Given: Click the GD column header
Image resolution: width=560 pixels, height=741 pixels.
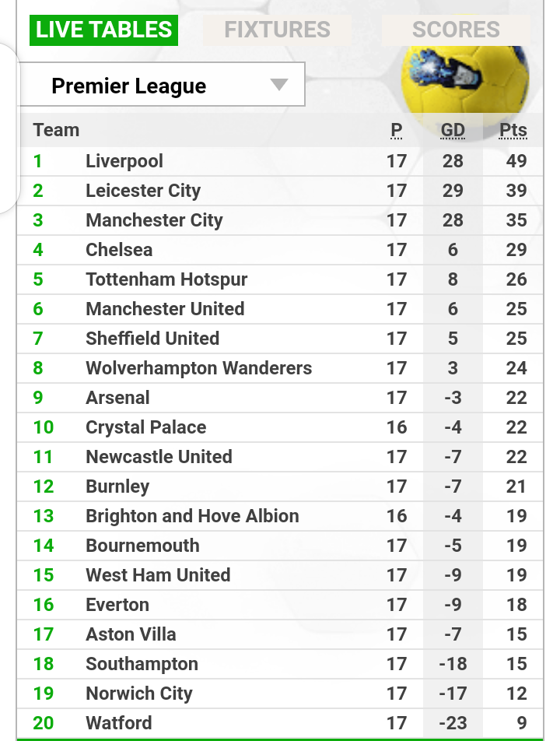Looking at the screenshot, I should point(453,131).
